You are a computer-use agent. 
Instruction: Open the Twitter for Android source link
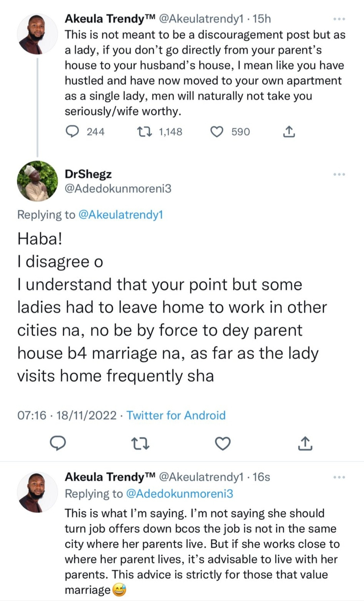point(176,415)
